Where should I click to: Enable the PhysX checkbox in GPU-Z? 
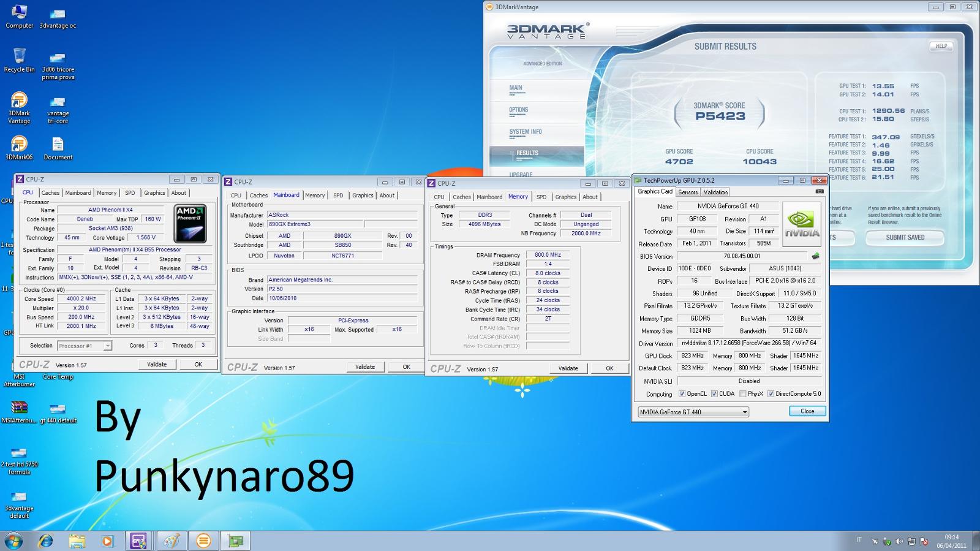(743, 394)
